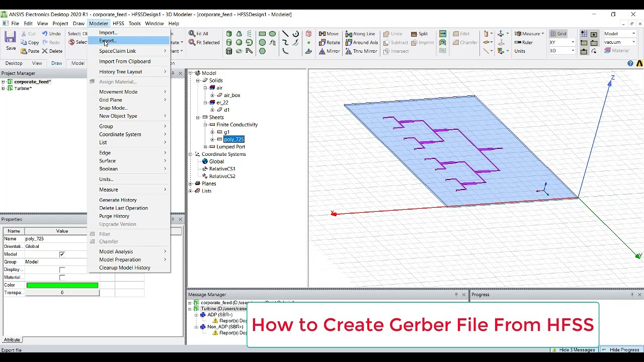Image resolution: width=644 pixels, height=362 pixels.
Task: Toggle the Material checkbox in Properties
Action: 62,278
